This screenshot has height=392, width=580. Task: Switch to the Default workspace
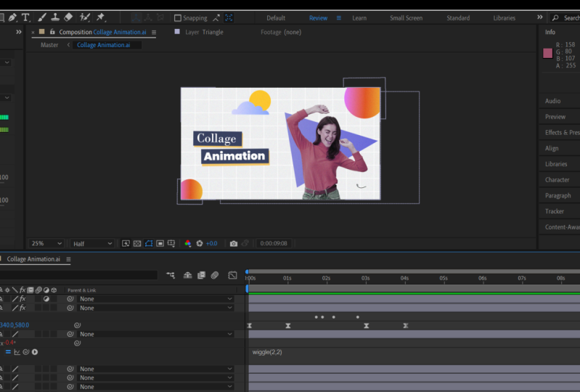276,17
